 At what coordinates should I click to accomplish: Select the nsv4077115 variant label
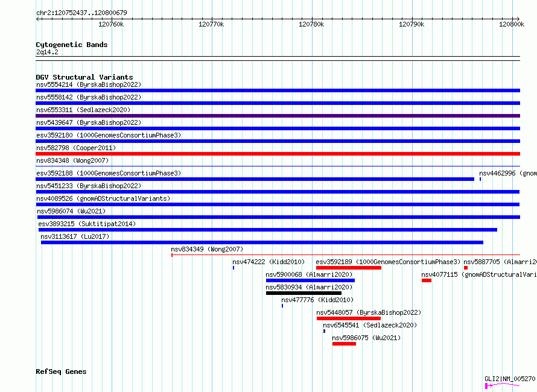point(479,274)
